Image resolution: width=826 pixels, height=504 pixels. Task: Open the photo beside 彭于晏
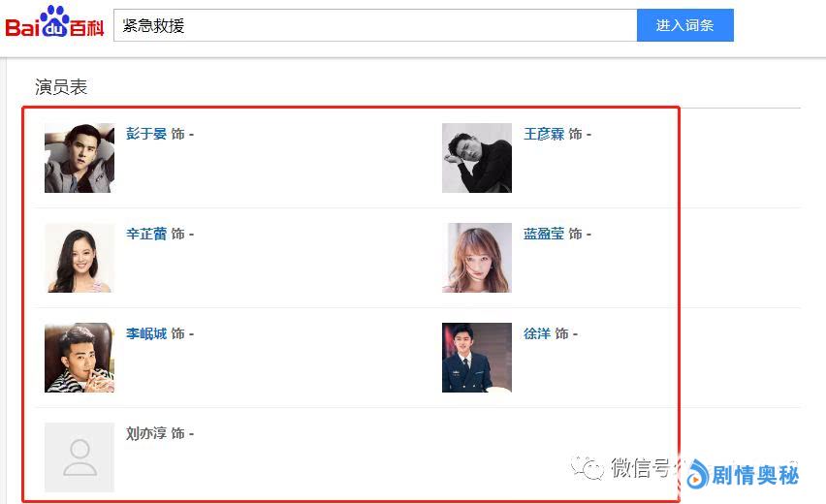(79, 158)
